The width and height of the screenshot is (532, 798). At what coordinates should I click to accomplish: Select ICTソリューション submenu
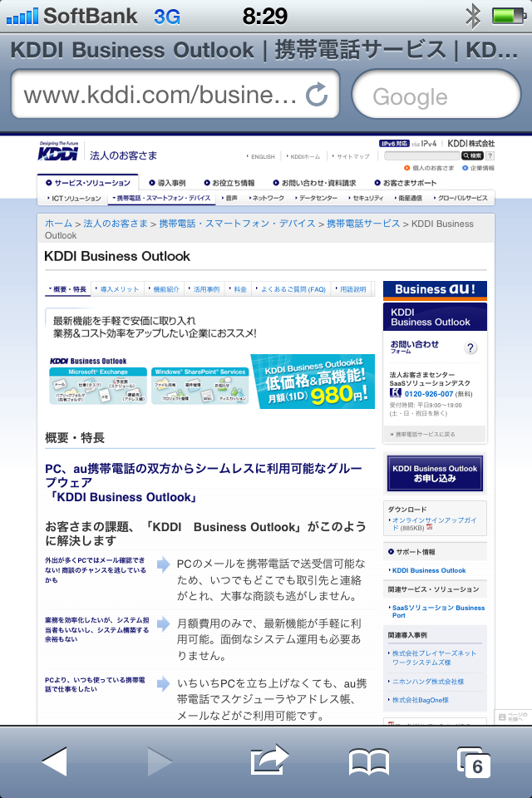coord(74,198)
